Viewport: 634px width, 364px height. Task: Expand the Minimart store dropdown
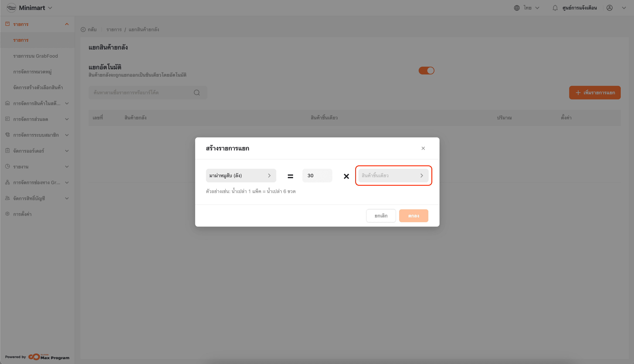point(50,8)
